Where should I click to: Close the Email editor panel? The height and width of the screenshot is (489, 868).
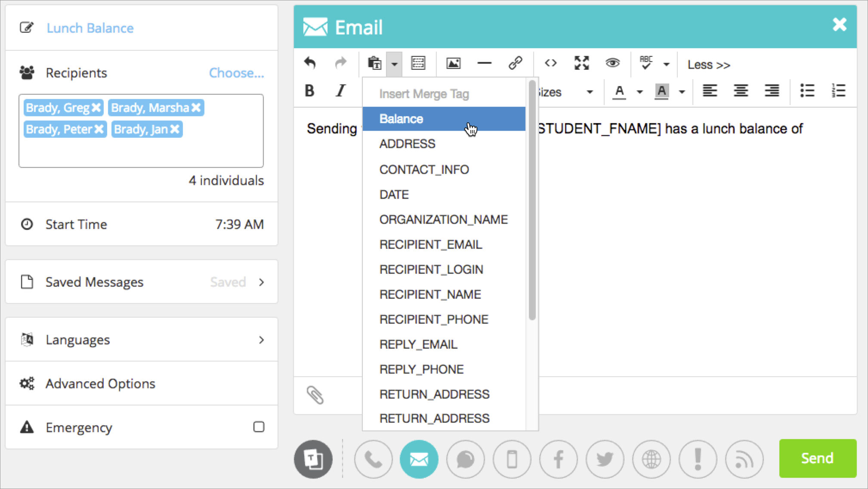point(839,25)
